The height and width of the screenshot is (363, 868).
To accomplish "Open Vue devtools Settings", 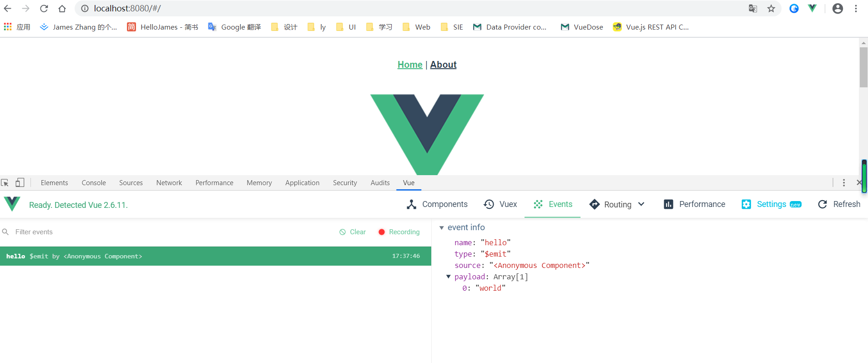I will click(771, 204).
